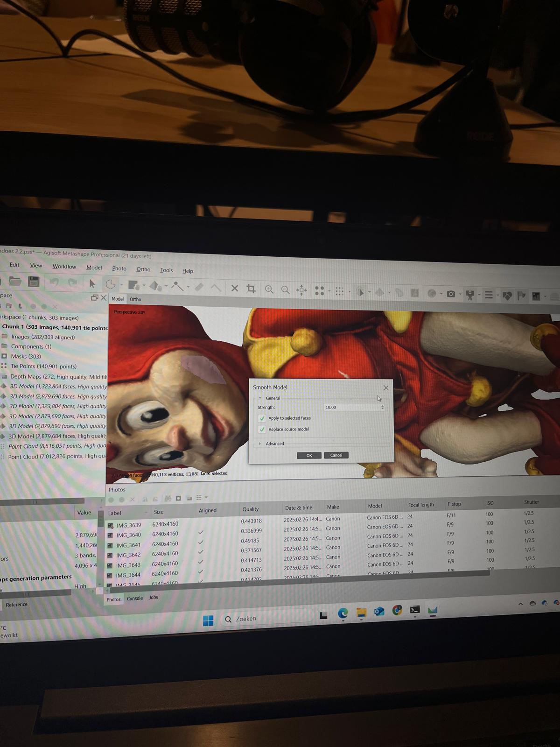560x747 pixels.
Task: Click OK in the Smooth Model dialog
Action: (309, 456)
